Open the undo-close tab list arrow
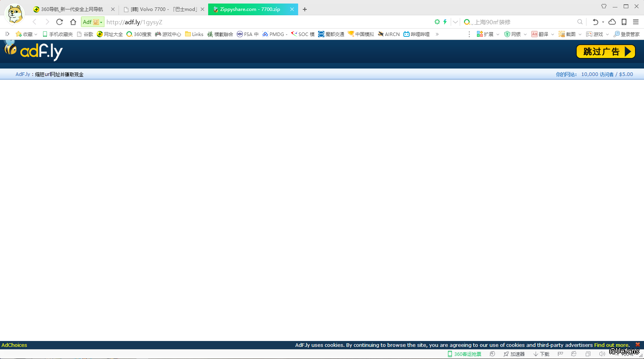This screenshot has height=359, width=644. click(603, 22)
